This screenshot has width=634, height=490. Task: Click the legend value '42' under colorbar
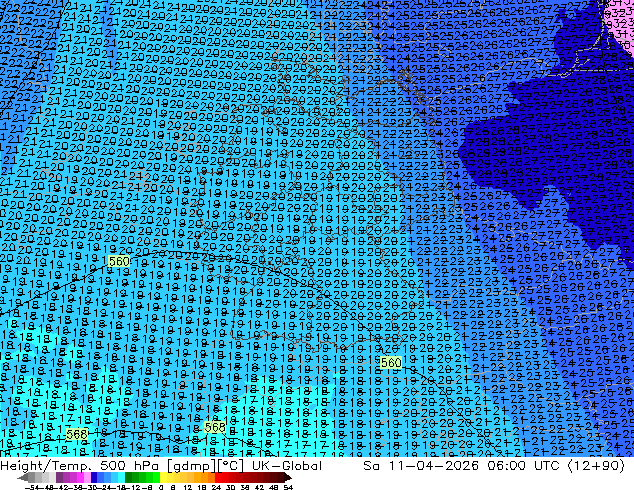click(x=259, y=487)
